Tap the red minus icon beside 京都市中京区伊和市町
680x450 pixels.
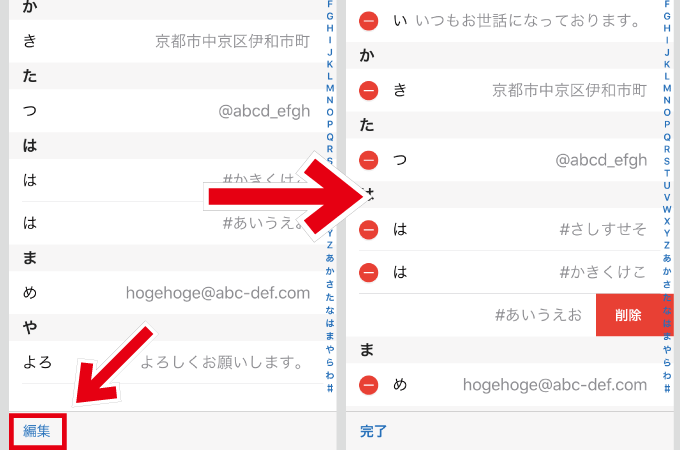(x=369, y=91)
